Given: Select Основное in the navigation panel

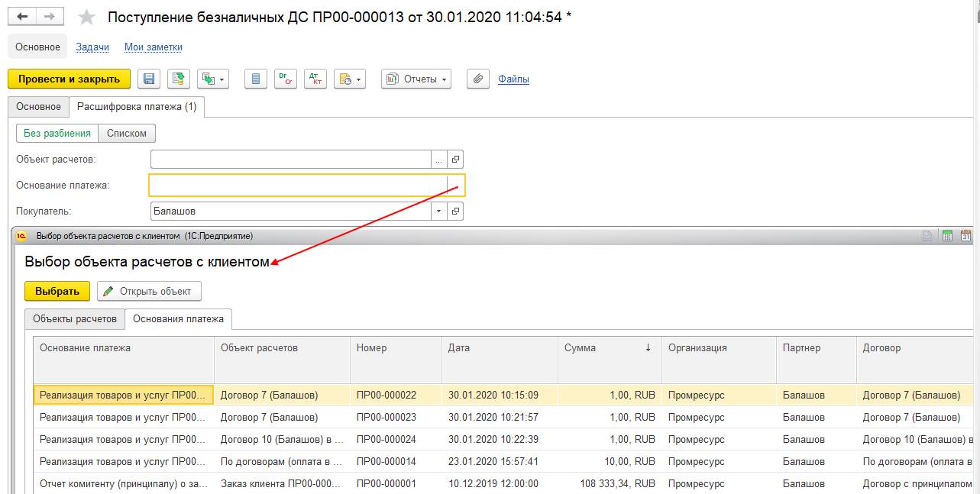Looking at the screenshot, I should coord(37,47).
